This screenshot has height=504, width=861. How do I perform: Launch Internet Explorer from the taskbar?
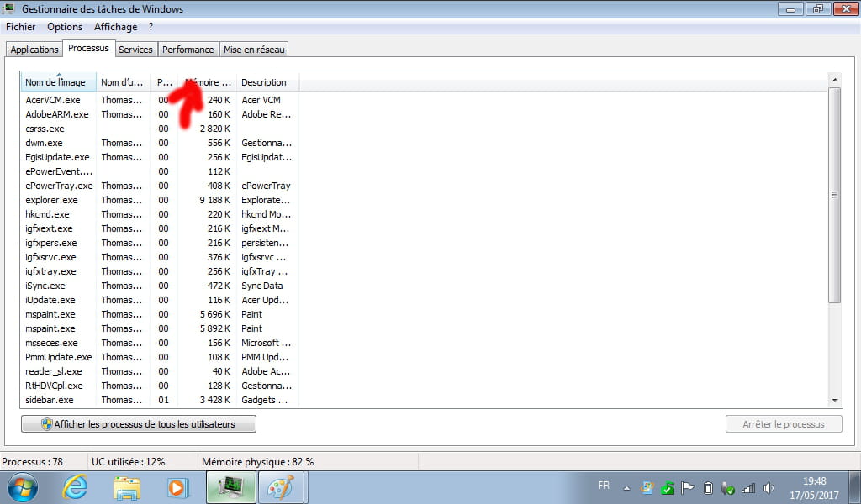tap(75, 487)
